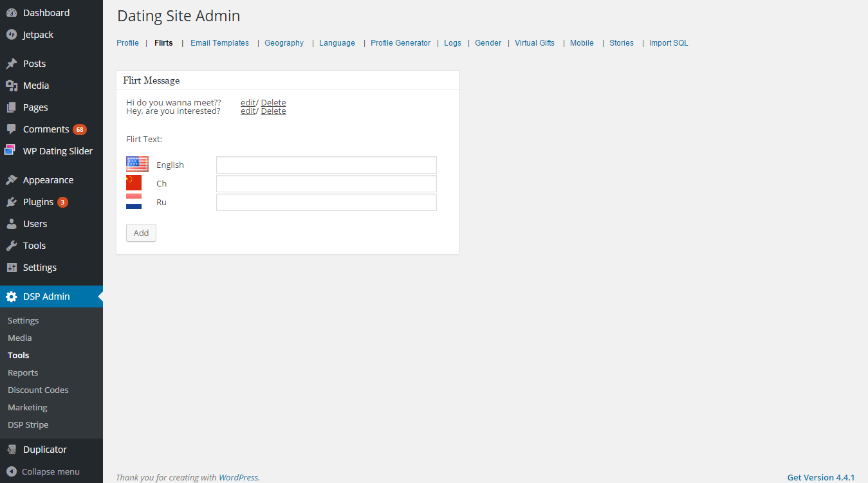The image size is (868, 483).
Task: Open the Profile tab
Action: click(127, 43)
